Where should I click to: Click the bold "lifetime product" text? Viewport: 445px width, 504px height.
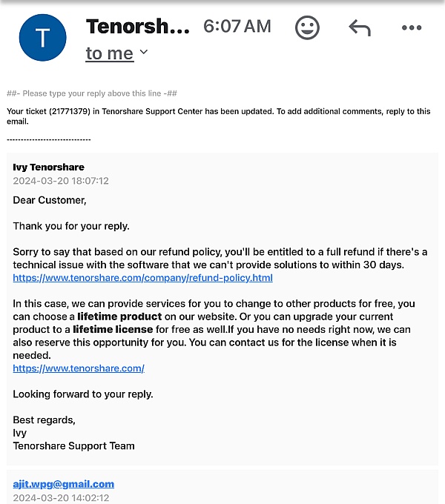tap(119, 316)
